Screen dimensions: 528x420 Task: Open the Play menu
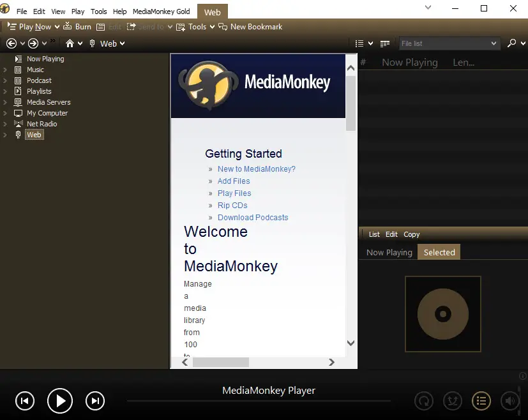[x=78, y=11]
